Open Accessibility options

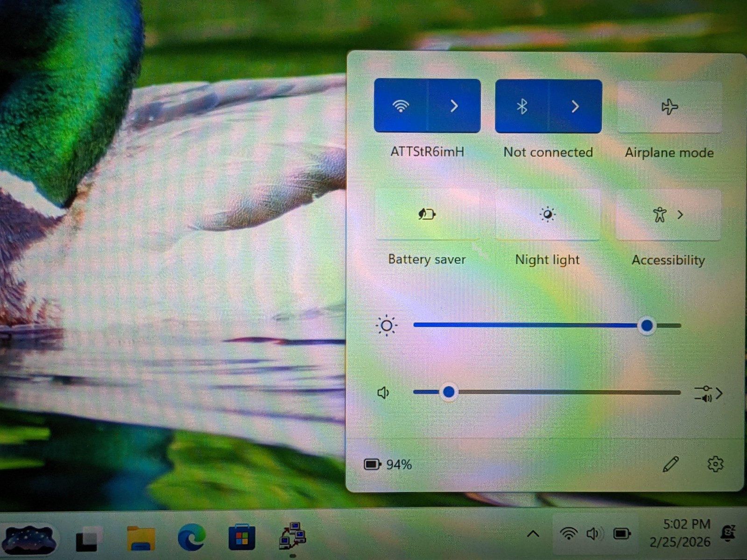coord(669,215)
